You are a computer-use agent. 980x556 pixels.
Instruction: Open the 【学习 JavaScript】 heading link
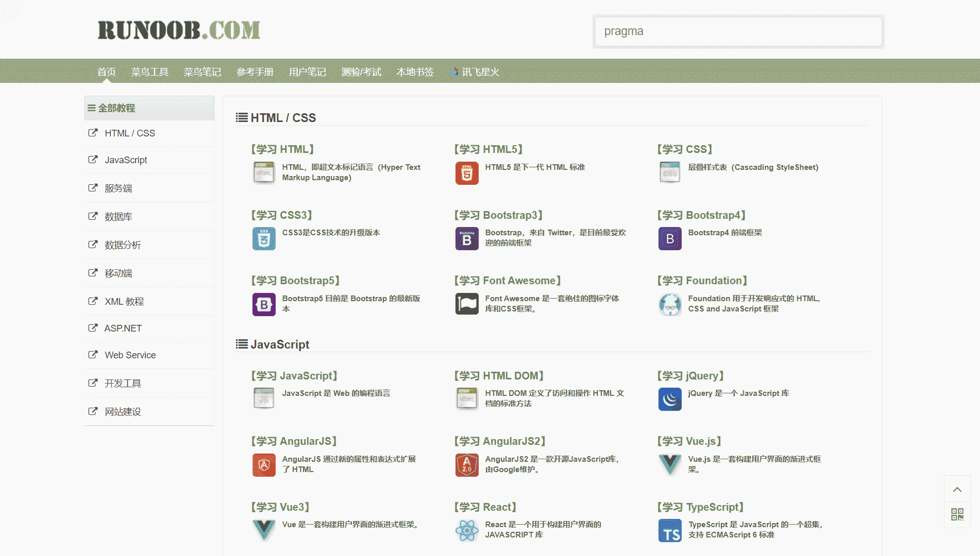tap(294, 376)
